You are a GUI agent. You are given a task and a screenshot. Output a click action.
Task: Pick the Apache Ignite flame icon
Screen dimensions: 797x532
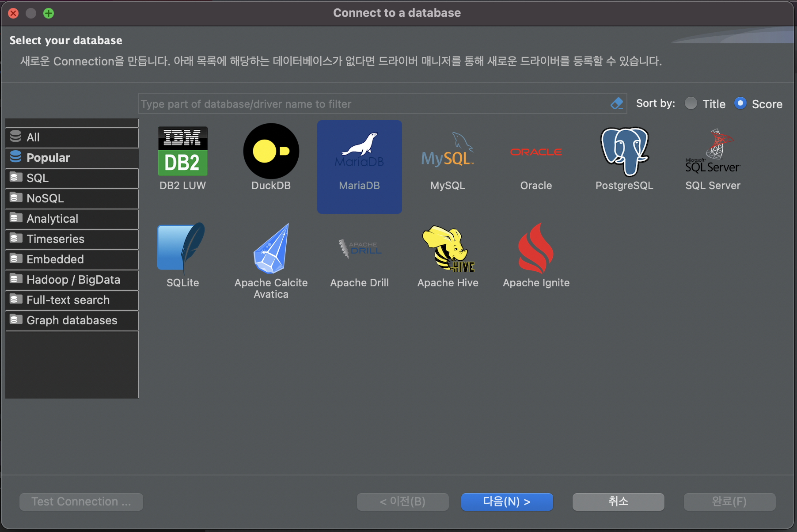coord(536,248)
